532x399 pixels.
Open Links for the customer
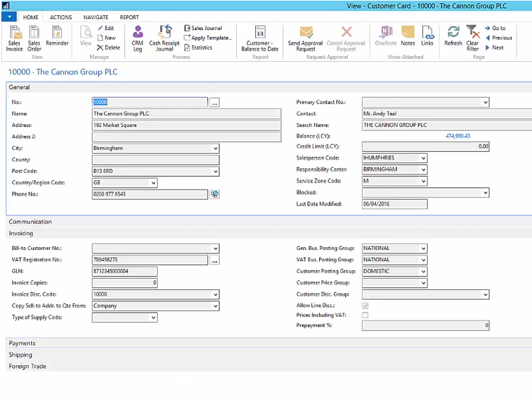427,36
